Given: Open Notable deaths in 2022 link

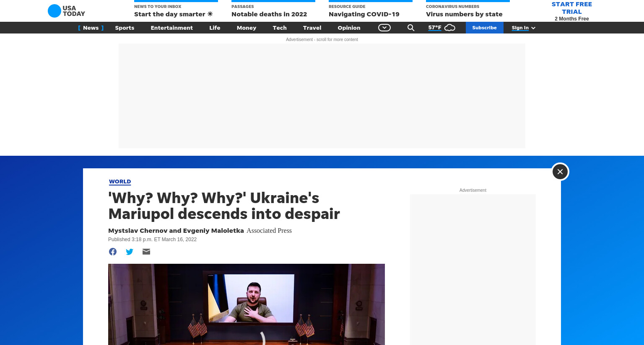Looking at the screenshot, I should (269, 14).
